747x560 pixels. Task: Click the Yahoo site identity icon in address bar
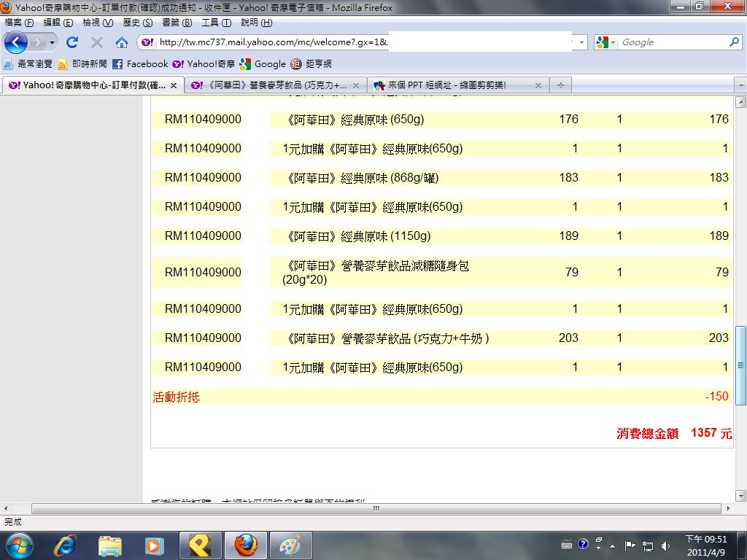click(147, 42)
